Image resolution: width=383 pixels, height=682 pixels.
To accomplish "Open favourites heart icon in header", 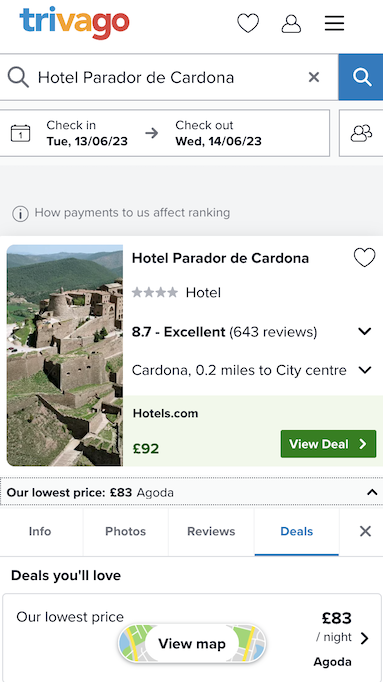I will (x=248, y=23).
